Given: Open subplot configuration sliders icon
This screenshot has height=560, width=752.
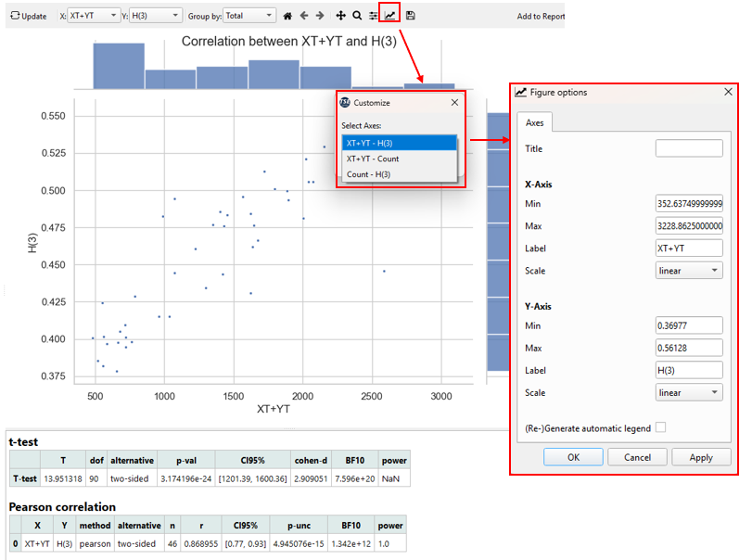Looking at the screenshot, I should point(373,16).
